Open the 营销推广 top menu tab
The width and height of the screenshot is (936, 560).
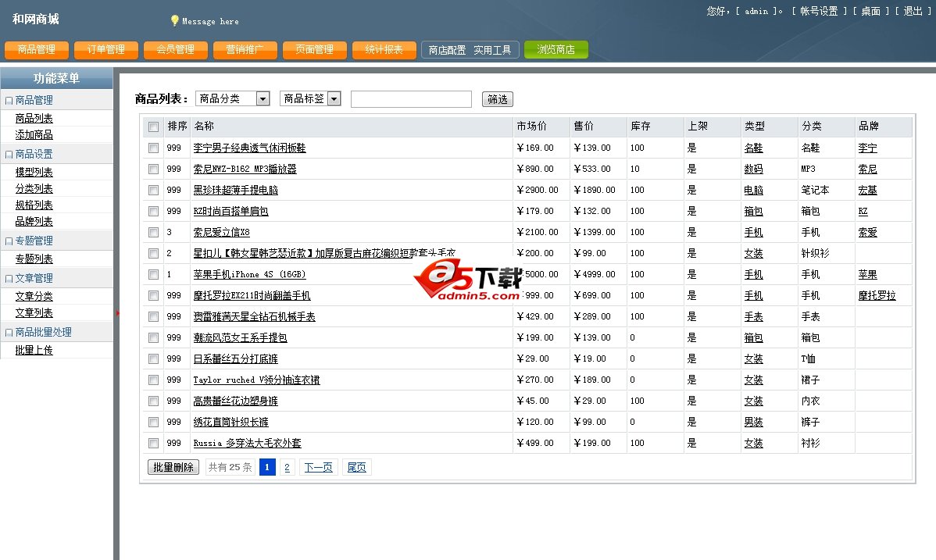point(245,49)
